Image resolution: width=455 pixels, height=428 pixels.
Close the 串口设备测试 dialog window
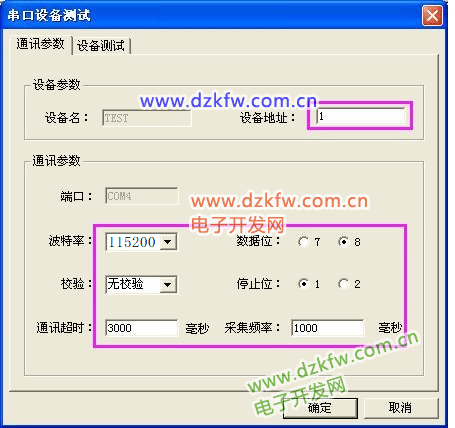432,15
